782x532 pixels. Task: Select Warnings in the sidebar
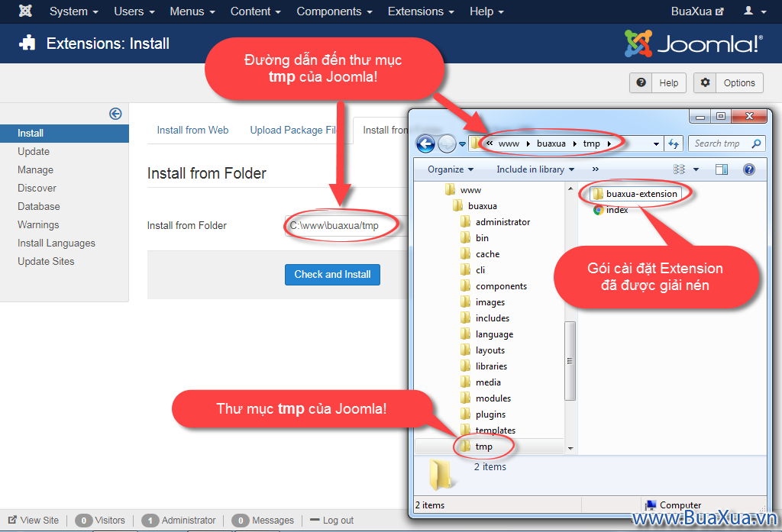[x=38, y=225]
